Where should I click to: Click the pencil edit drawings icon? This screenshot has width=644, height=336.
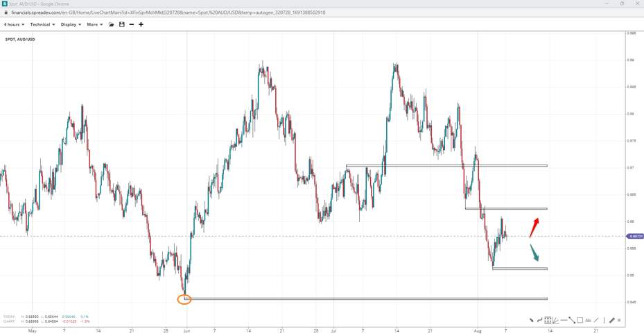click(611, 321)
